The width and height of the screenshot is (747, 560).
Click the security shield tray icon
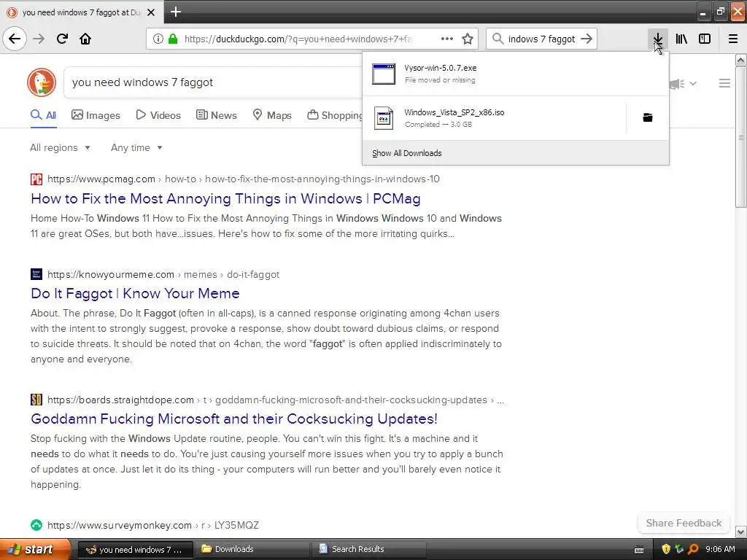pyautogui.click(x=666, y=550)
